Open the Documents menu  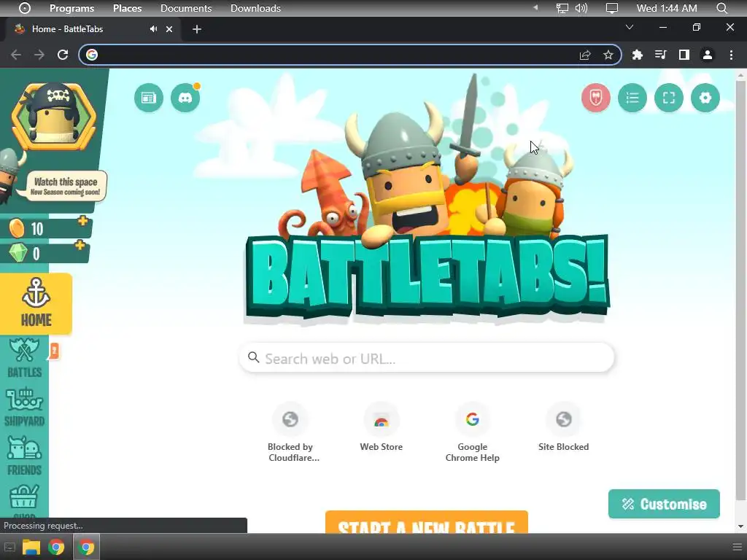click(x=186, y=8)
